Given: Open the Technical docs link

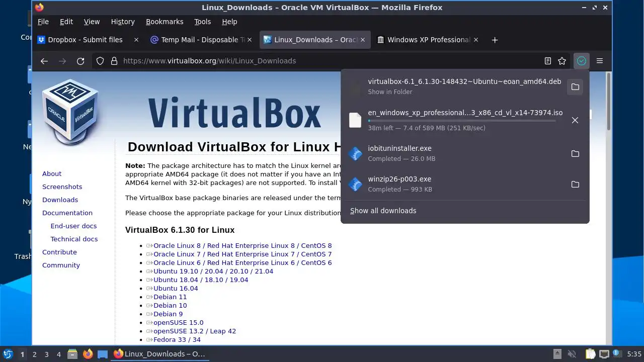Looking at the screenshot, I should tap(74, 239).
